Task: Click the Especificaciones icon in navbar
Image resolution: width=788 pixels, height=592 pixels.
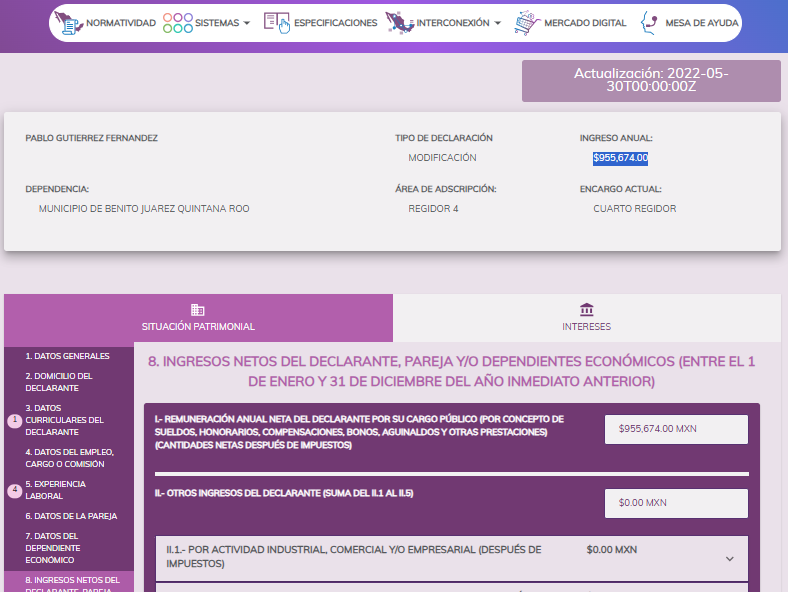Action: coord(276,22)
